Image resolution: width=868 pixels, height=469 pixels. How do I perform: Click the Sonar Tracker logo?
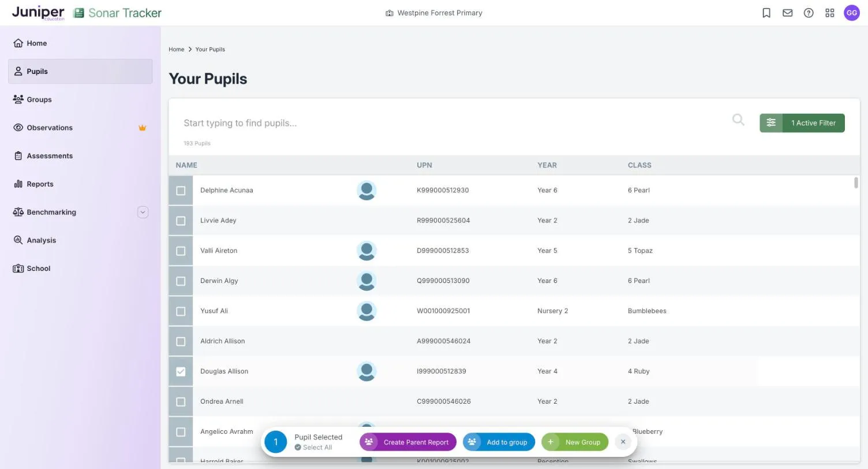pos(118,13)
